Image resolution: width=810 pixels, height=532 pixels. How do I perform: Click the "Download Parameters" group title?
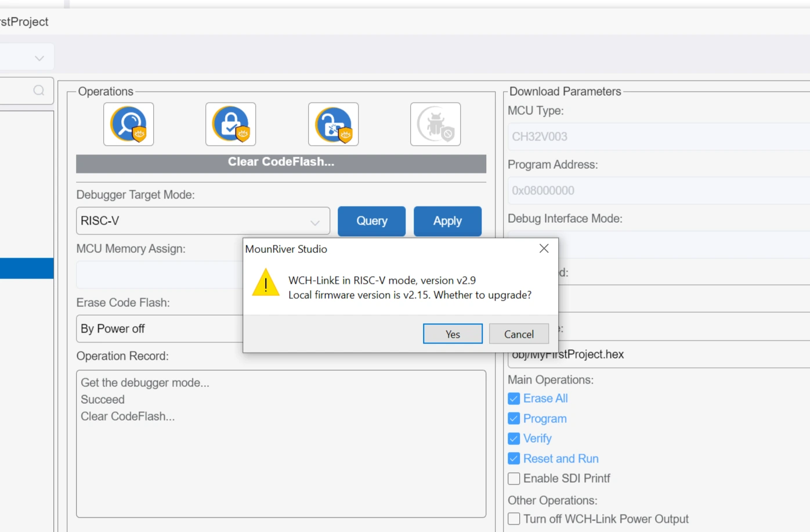tap(565, 92)
